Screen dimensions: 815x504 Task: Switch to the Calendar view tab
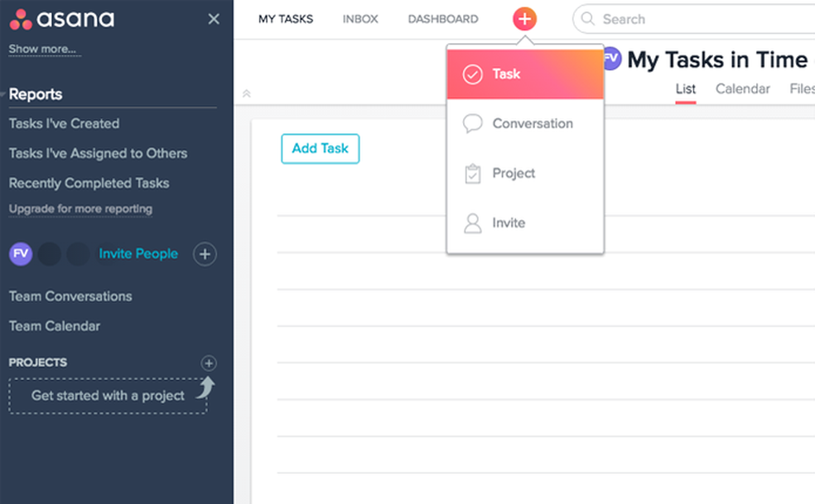pyautogui.click(x=743, y=89)
